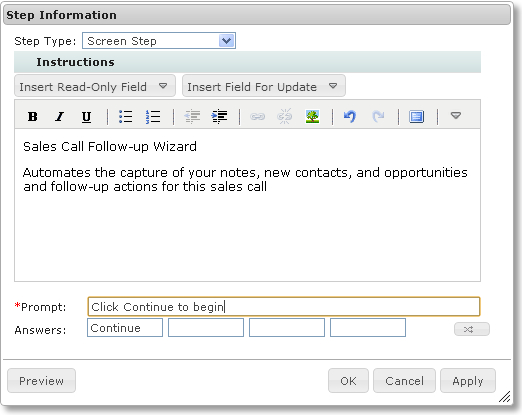Insert a bulleted list
This screenshot has height=415, width=522.
click(x=126, y=117)
